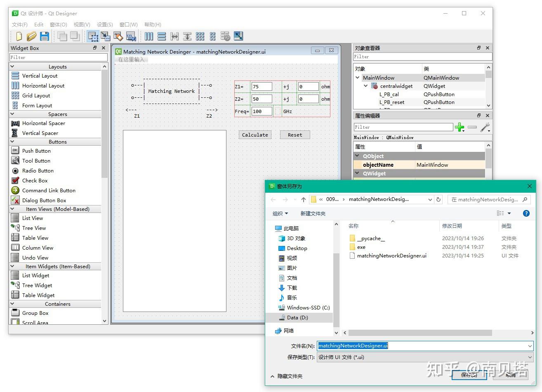Click the save dialog's horizontal scrollbar
This screenshot has width=542, height=392.
[420, 333]
